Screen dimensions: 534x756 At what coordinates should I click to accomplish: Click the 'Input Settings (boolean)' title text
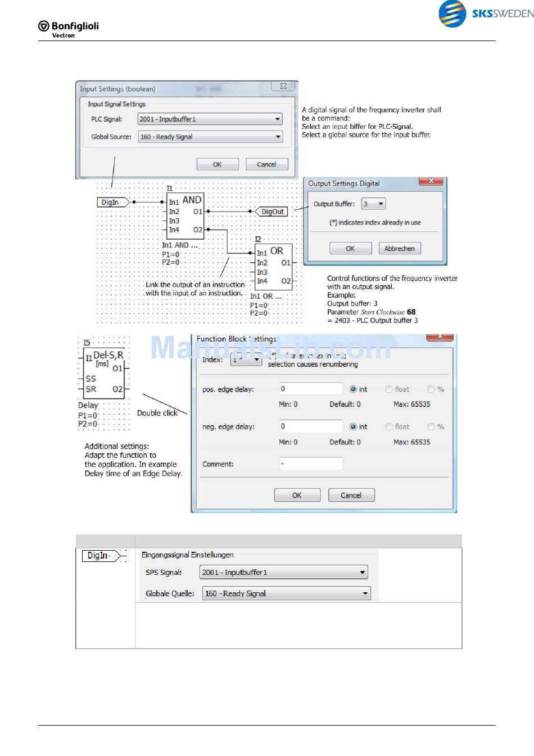pyautogui.click(x=117, y=89)
